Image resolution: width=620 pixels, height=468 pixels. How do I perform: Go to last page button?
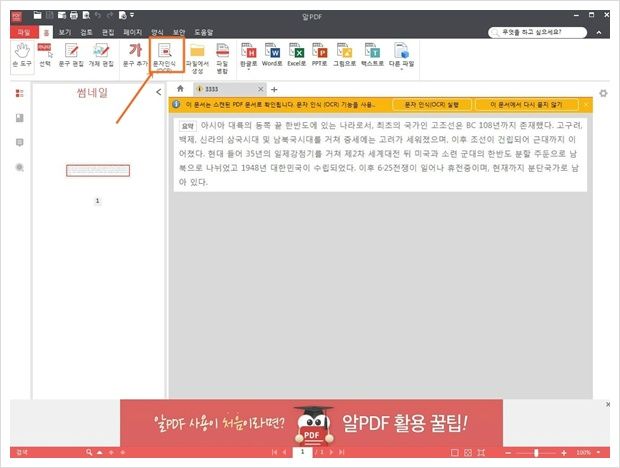tap(342, 452)
